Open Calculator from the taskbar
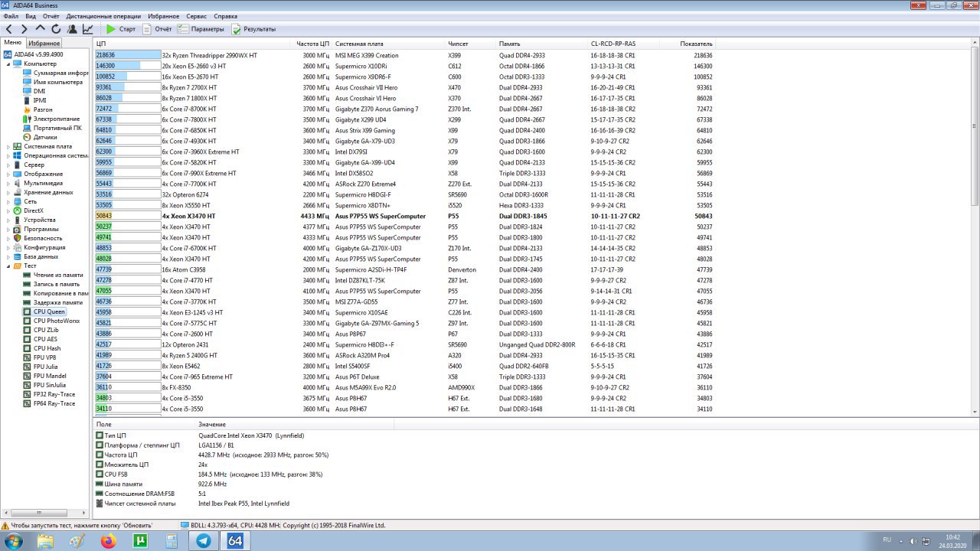The height and width of the screenshot is (551, 980). coord(172,541)
